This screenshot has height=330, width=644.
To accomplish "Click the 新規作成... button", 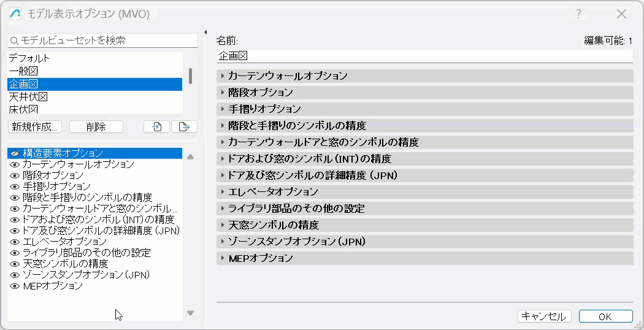I will [35, 127].
